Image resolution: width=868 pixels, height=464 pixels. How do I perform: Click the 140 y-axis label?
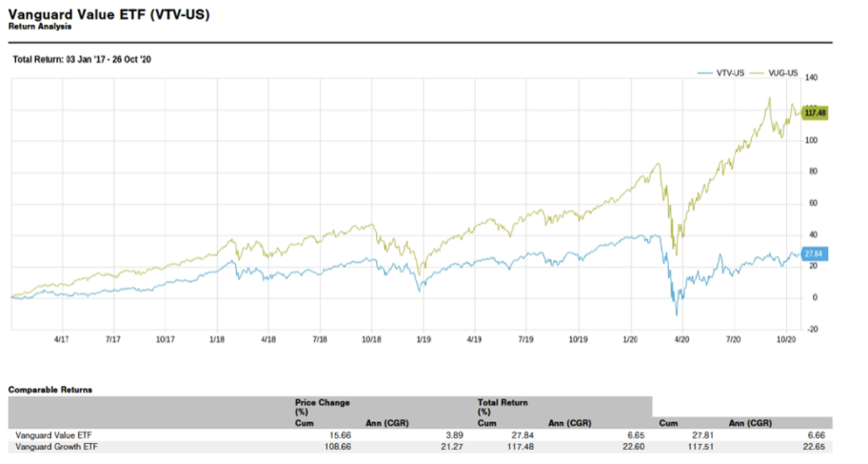[x=811, y=77]
